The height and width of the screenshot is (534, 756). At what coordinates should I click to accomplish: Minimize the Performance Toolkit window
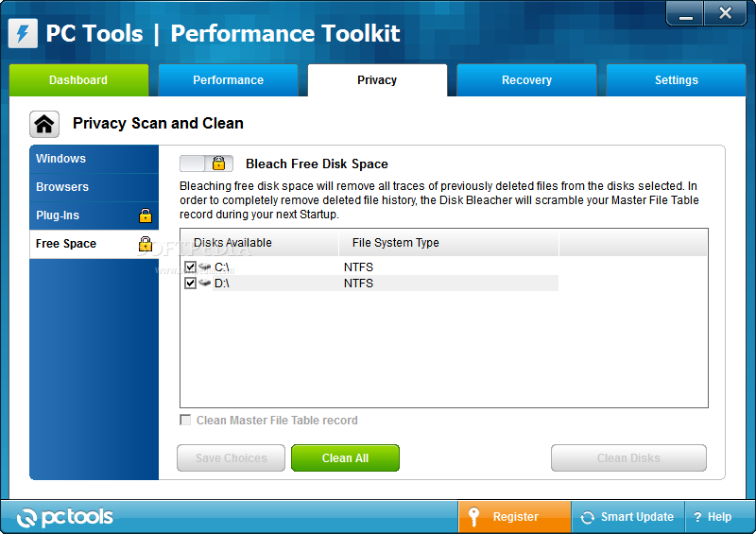[x=685, y=13]
